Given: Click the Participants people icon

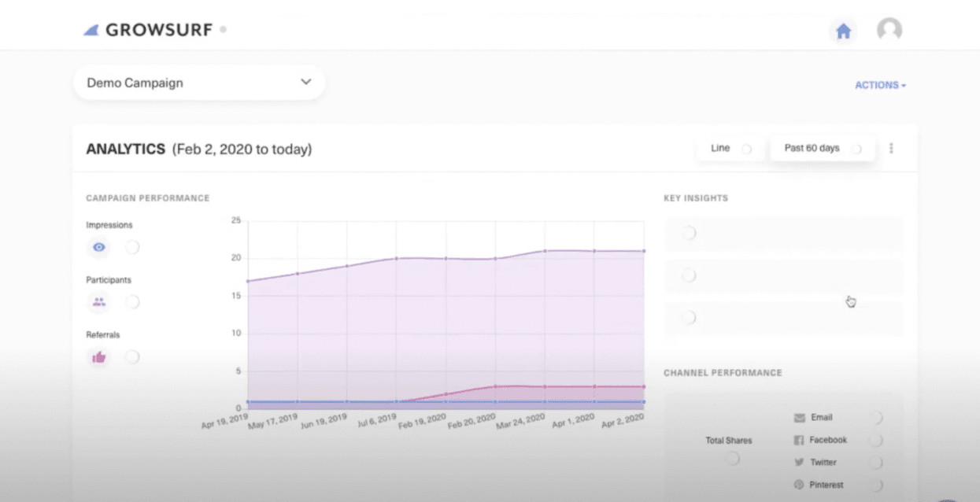Looking at the screenshot, I should (x=98, y=302).
